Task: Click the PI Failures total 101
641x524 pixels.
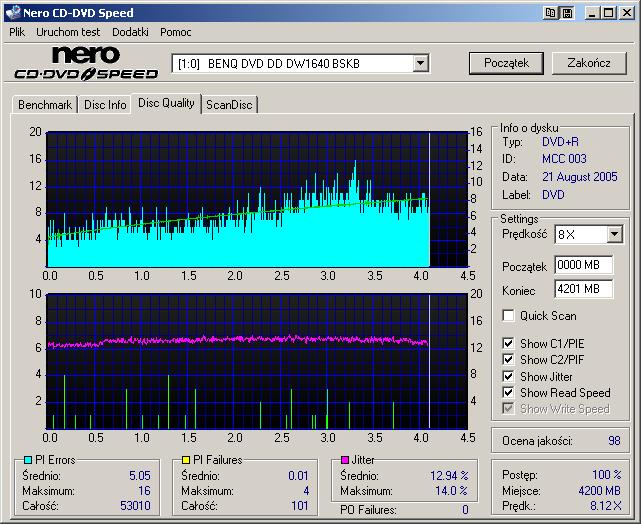Action: tap(300, 506)
